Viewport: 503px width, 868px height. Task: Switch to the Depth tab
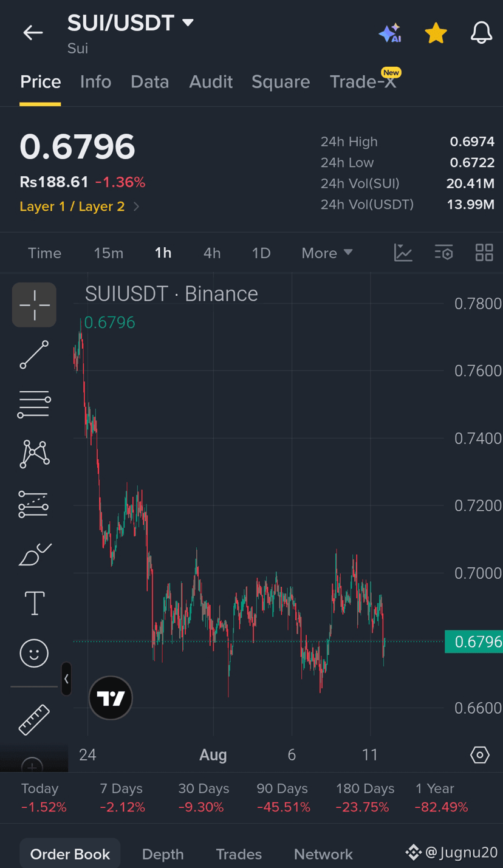pos(163,854)
